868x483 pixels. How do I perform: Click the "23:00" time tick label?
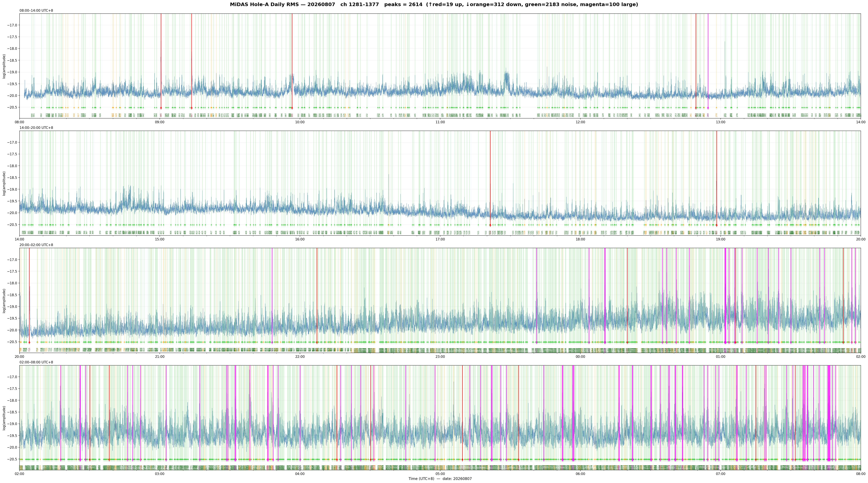click(440, 356)
